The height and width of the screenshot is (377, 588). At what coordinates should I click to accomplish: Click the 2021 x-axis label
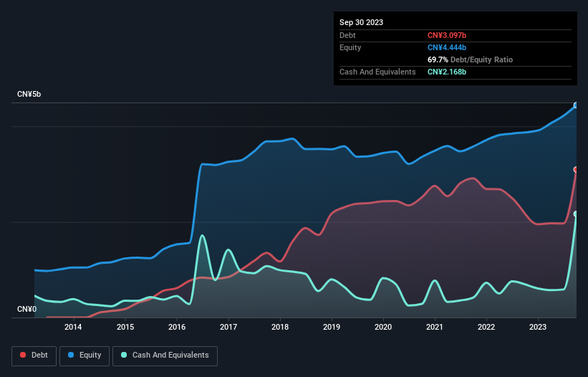coord(435,327)
